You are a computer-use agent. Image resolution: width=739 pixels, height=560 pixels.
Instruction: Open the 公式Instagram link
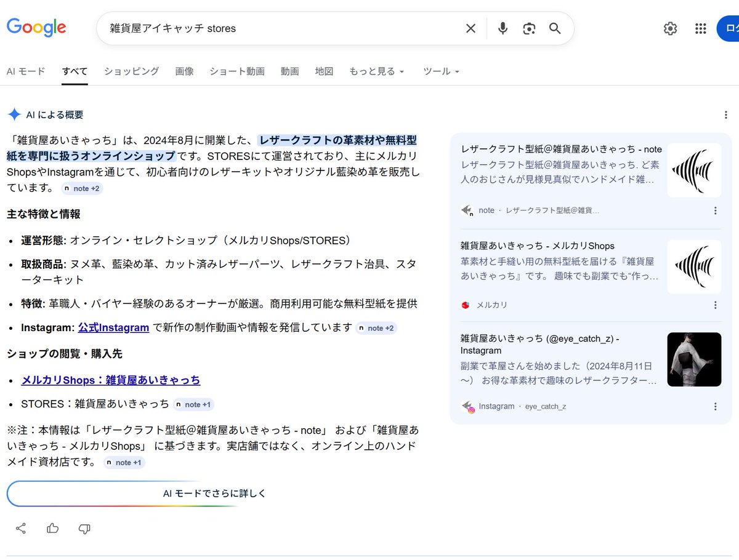(x=113, y=327)
